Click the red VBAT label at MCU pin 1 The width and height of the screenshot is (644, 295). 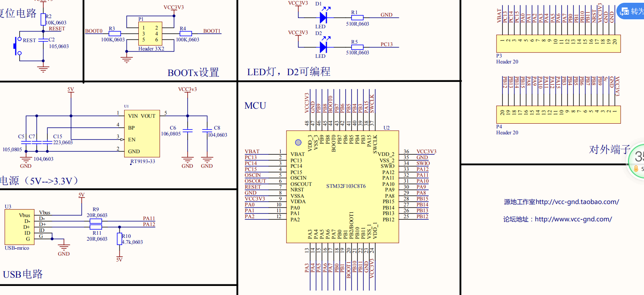click(252, 152)
